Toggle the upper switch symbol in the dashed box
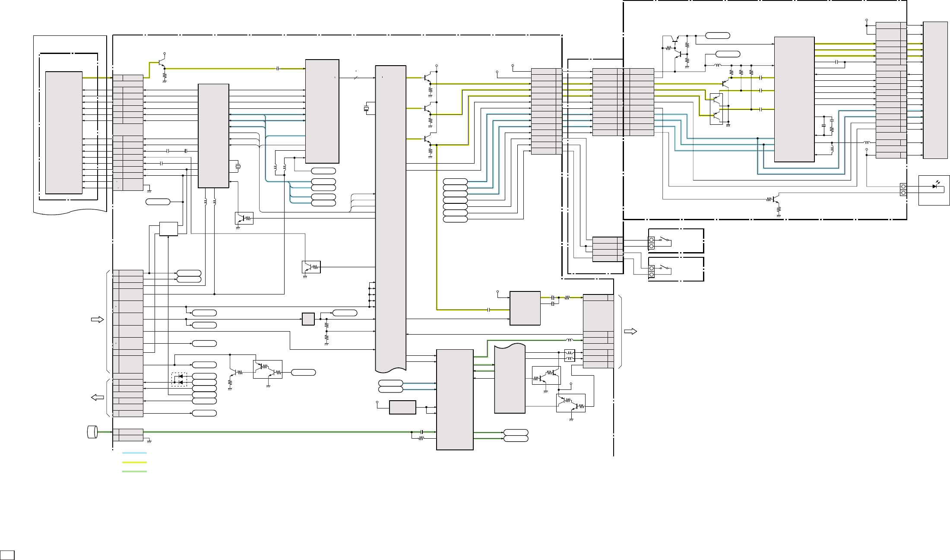 (x=665, y=240)
